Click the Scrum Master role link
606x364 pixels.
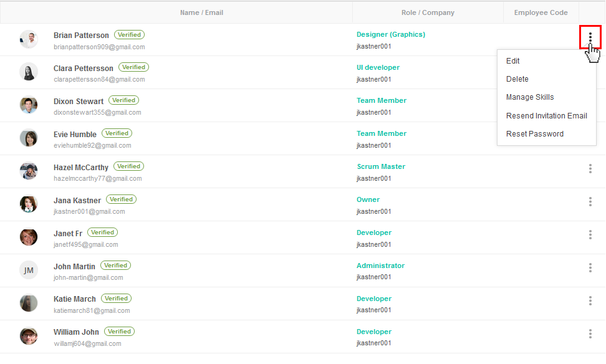pyautogui.click(x=381, y=166)
